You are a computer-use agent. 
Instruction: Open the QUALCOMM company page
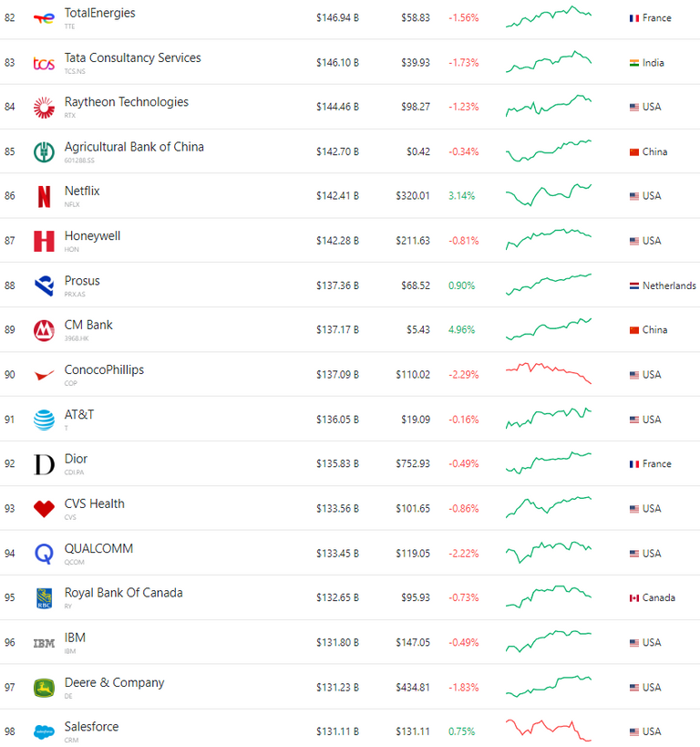tap(98, 548)
